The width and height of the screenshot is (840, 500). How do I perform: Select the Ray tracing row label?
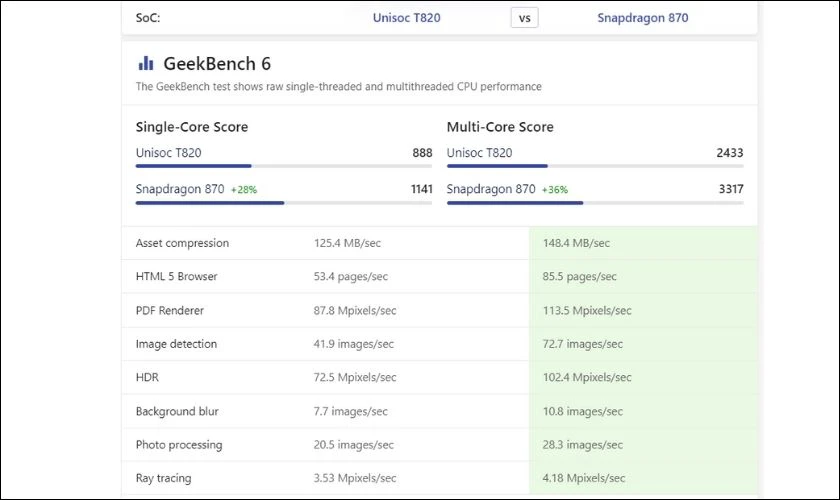163,478
